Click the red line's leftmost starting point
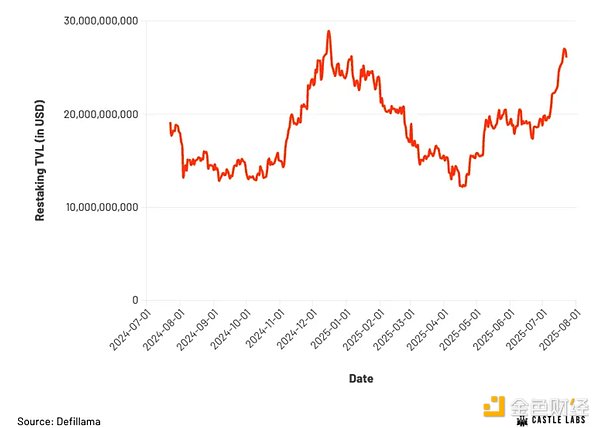600x428 pixels. [x=170, y=124]
